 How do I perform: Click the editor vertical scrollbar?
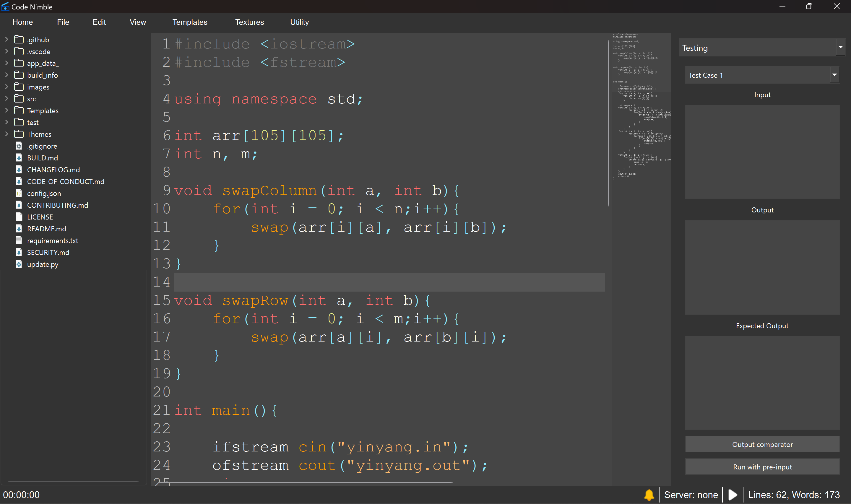[608, 123]
